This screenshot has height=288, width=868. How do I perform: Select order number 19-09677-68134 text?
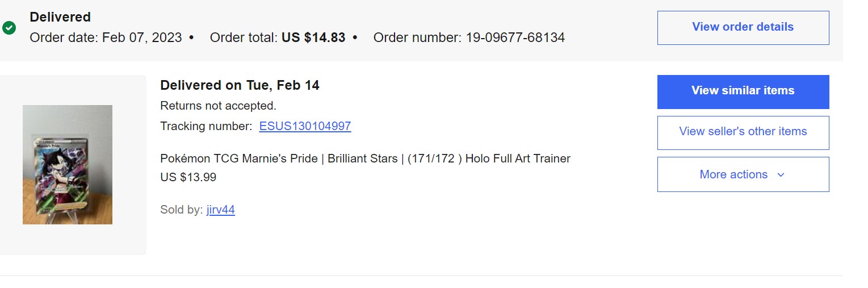click(x=515, y=37)
